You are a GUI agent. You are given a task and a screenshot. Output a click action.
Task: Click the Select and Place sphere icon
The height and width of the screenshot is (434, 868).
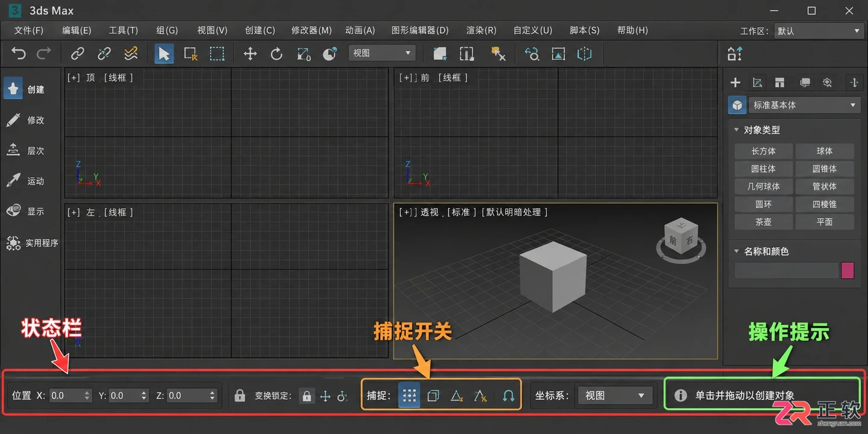[x=330, y=54]
